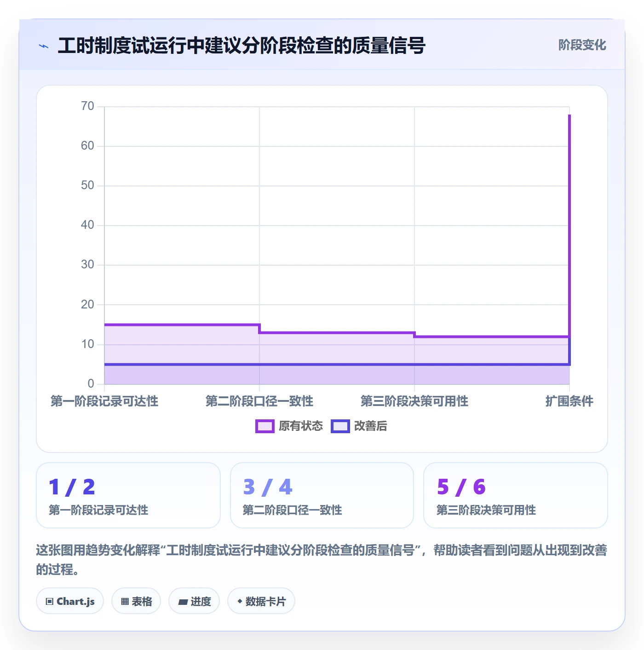644x650 pixels.
Task: Select the 1 / 2 第一阶段记录可达性 card
Action: click(128, 495)
